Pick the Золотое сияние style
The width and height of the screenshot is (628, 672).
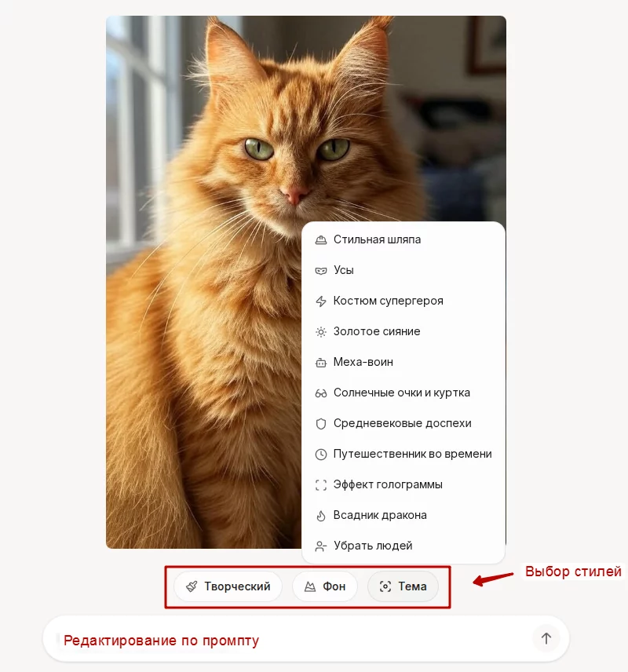coord(403,331)
